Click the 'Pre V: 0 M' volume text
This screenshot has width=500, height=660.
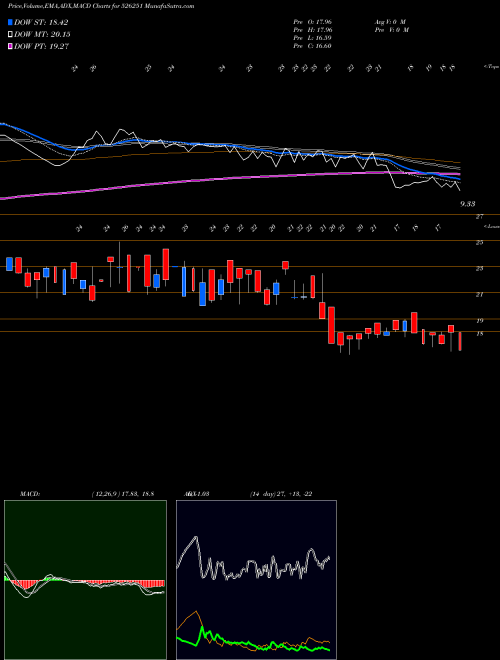coord(391,30)
